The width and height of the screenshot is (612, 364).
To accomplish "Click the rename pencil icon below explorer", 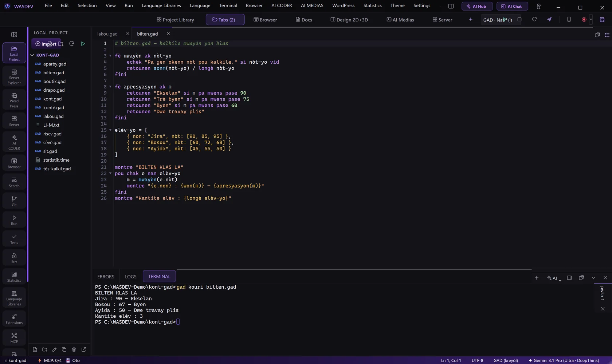I will (54, 349).
